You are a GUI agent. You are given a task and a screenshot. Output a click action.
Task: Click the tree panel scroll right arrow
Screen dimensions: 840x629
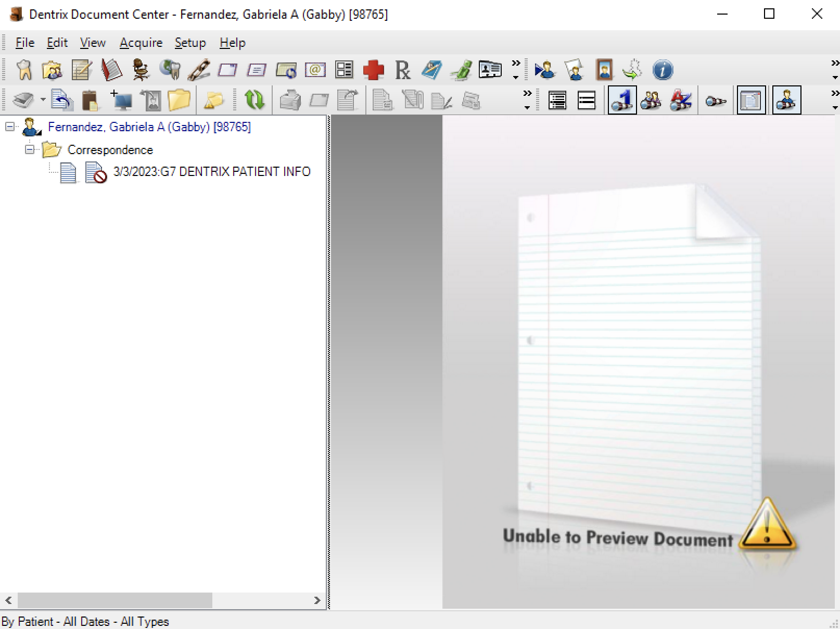(317, 600)
